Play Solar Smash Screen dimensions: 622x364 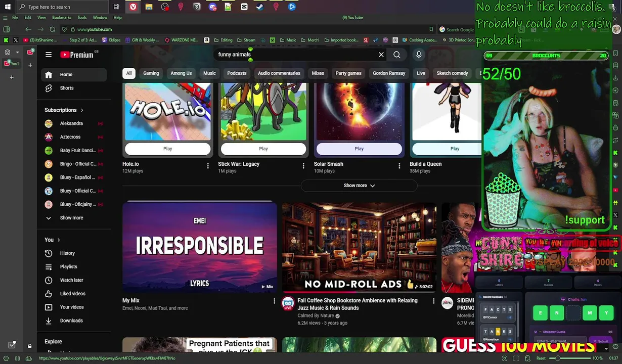coord(359,149)
